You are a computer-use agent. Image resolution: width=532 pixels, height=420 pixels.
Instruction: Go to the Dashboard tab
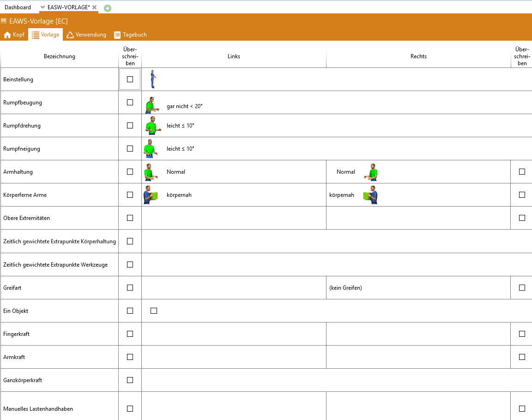click(18, 7)
